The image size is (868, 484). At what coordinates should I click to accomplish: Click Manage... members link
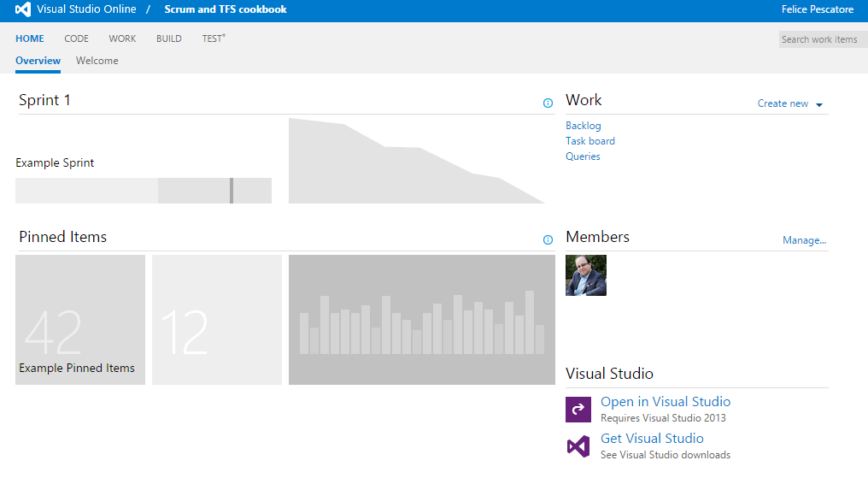pos(804,240)
